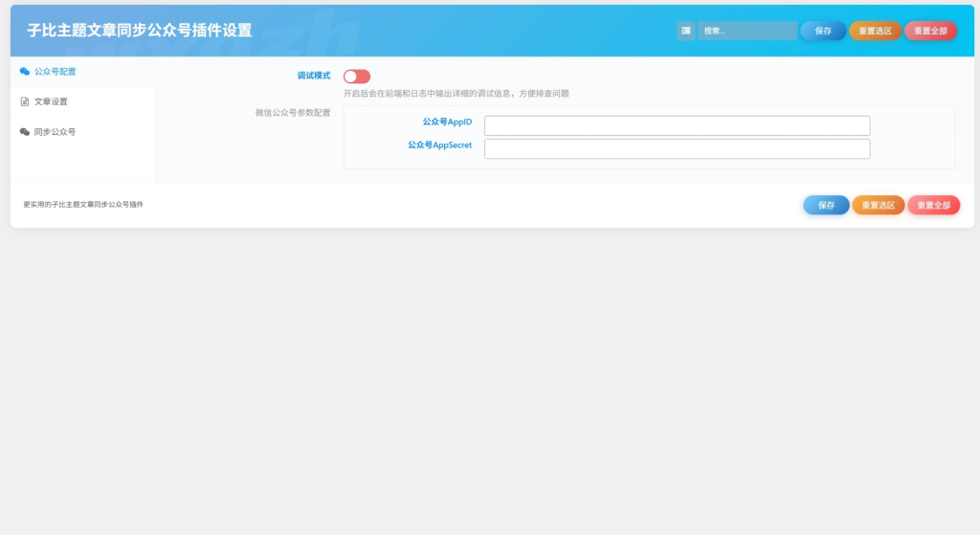
Task: Open the 公众号配置 tab
Action: click(x=82, y=71)
